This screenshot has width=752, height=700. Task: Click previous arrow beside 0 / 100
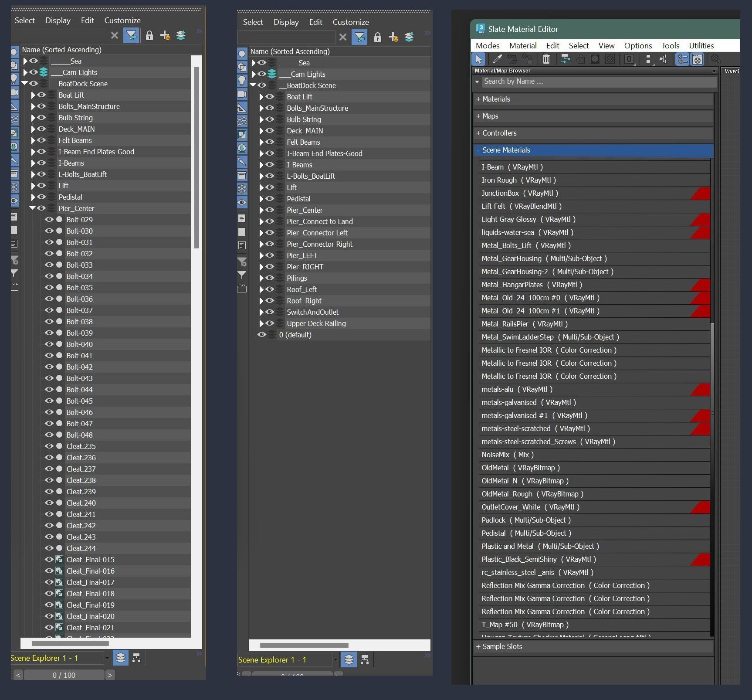[x=18, y=675]
